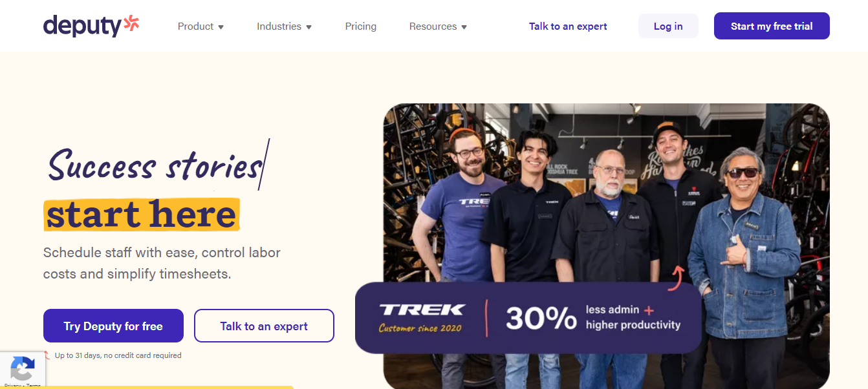Expand the Resources dropdown arrow
Viewport: 868px width, 389px height.
point(464,27)
